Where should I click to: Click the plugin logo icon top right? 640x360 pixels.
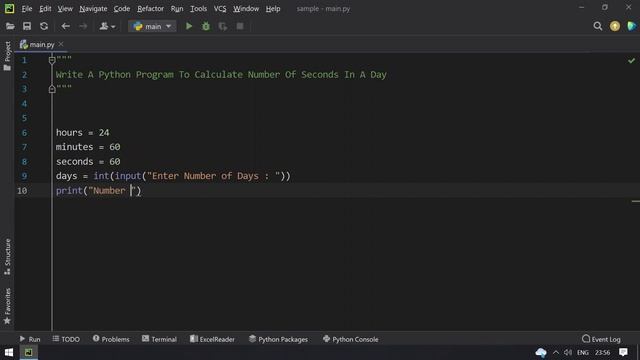point(632,27)
